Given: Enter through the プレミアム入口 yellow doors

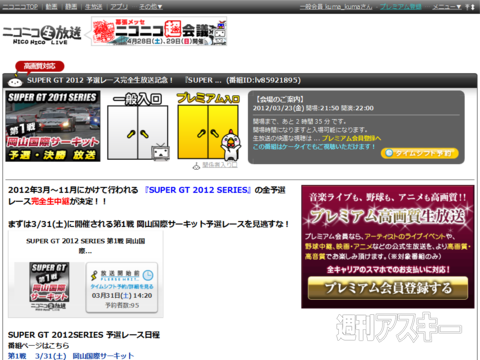Looking at the screenshot, I should coord(208,132).
